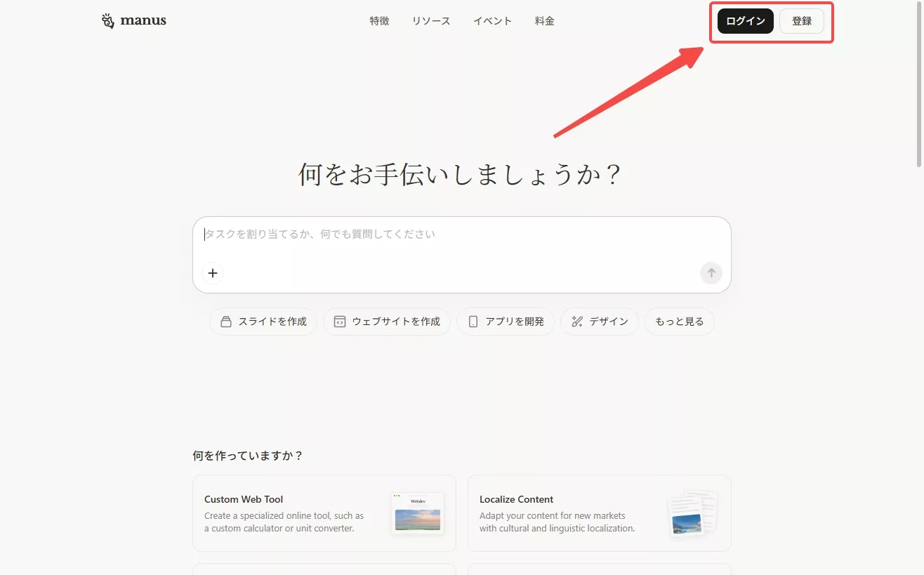Select リソース in the navigation bar

[x=430, y=20]
